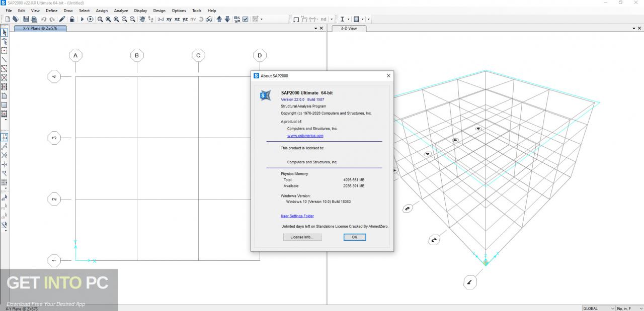Click grid bubble A in X-Y view
644x311 pixels.
coord(75,55)
